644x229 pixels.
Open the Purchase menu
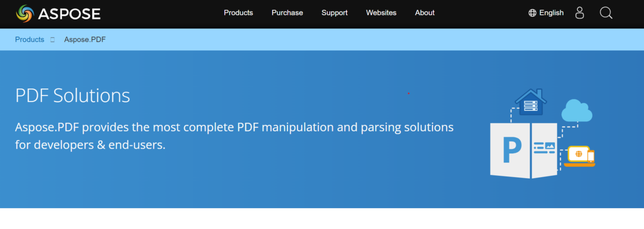point(287,13)
